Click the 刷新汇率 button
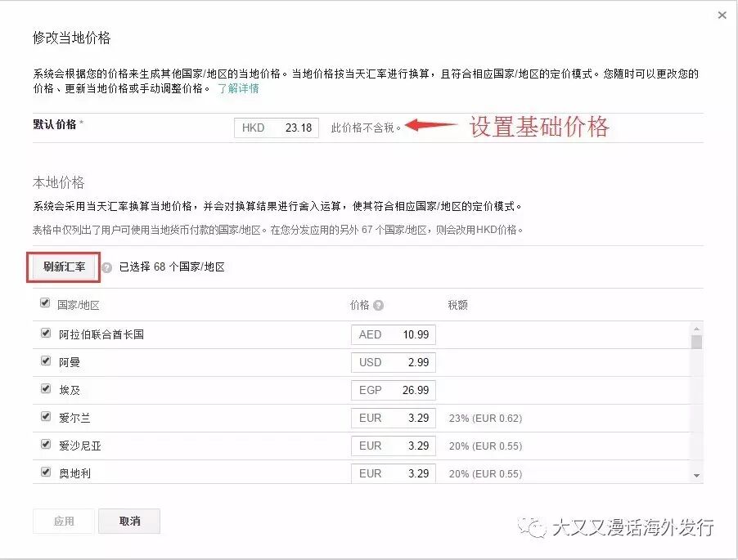This screenshot has height=560, width=738. 63,267
